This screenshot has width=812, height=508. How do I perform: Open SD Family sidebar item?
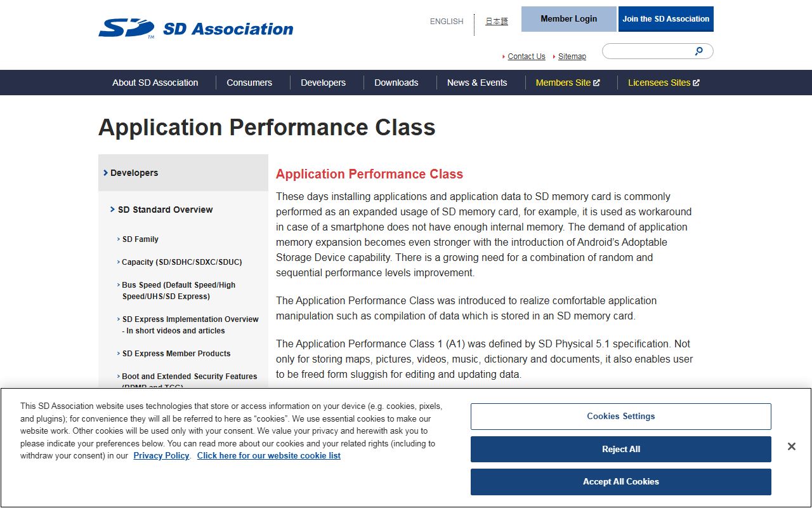pos(140,239)
